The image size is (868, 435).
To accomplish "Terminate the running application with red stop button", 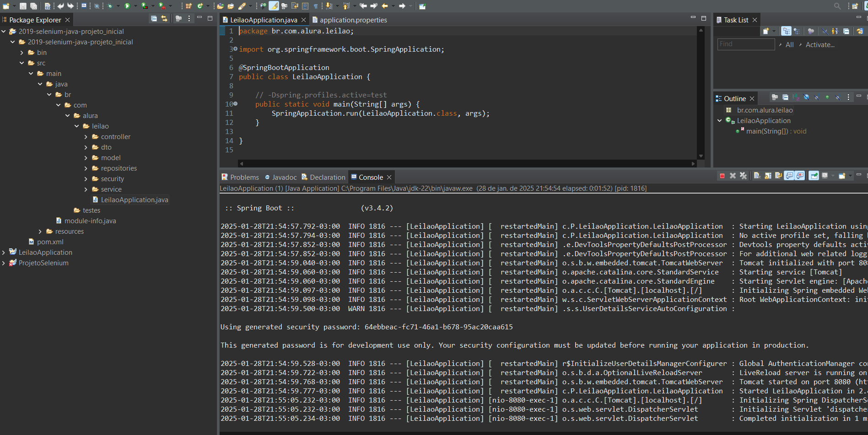I will (722, 176).
